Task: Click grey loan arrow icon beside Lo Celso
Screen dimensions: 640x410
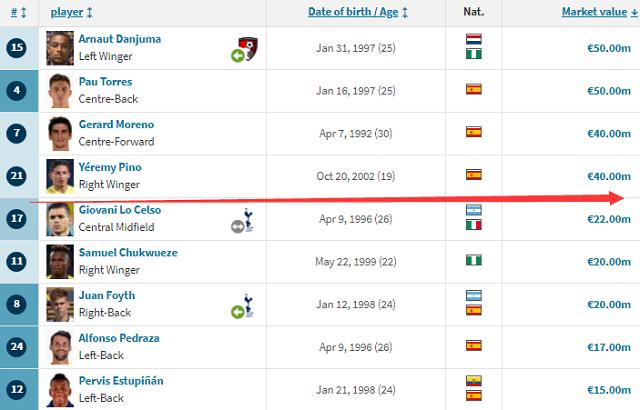Action: [x=238, y=226]
